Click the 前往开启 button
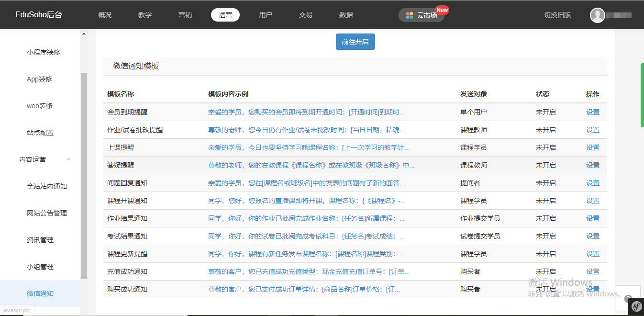 (355, 42)
